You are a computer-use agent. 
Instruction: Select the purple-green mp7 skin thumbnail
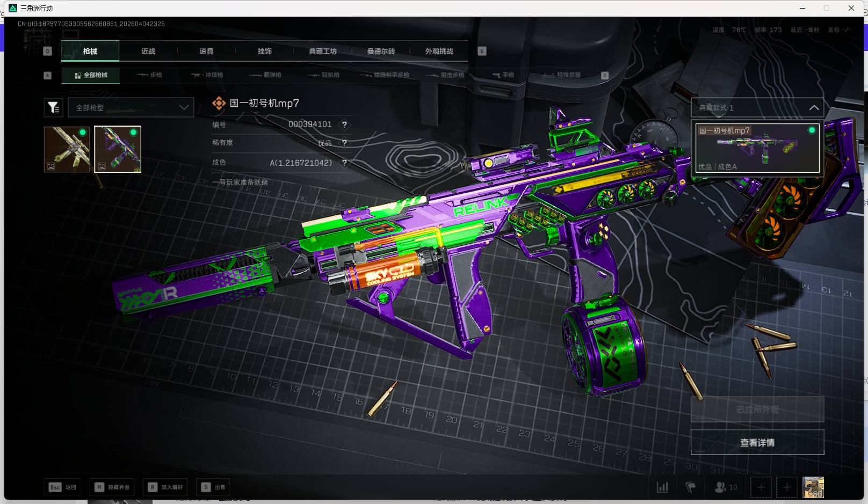pyautogui.click(x=118, y=149)
